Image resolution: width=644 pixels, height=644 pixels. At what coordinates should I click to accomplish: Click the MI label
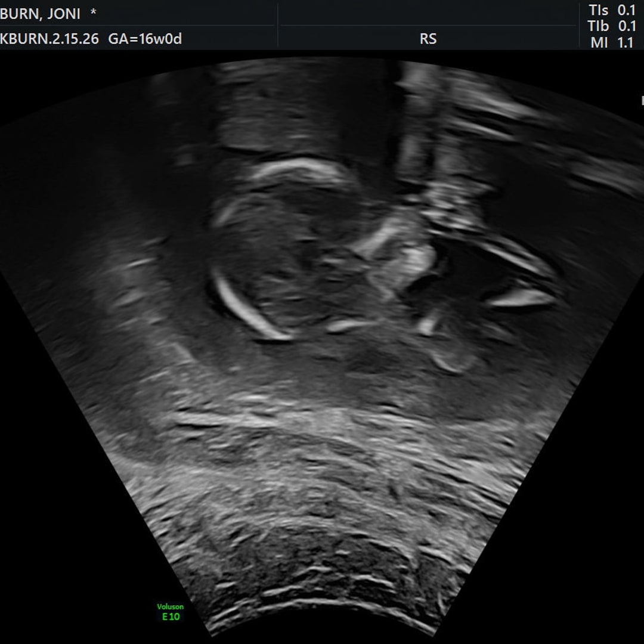tap(598, 42)
